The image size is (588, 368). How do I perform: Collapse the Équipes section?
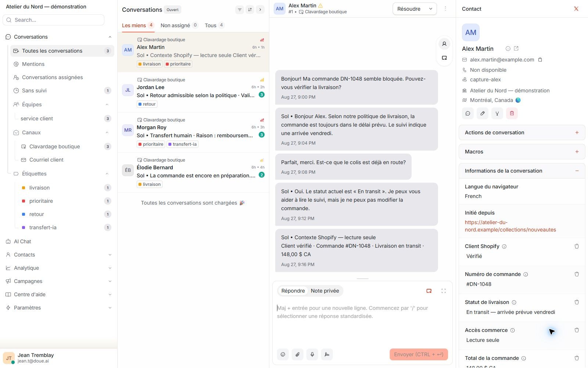107,105
